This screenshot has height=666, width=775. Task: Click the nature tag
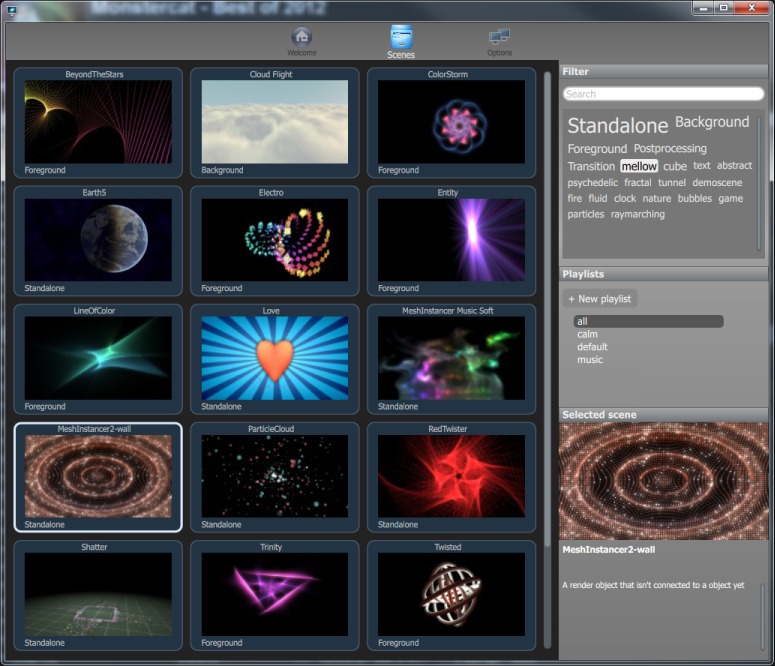pos(656,198)
